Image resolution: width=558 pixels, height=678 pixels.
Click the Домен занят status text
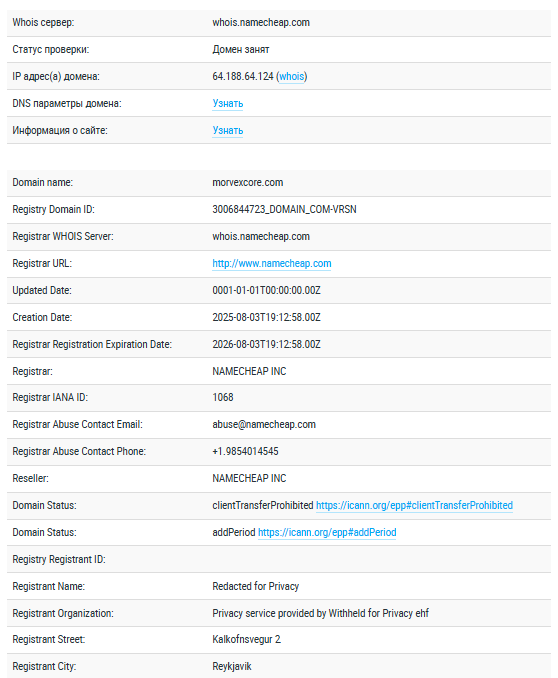click(241, 50)
